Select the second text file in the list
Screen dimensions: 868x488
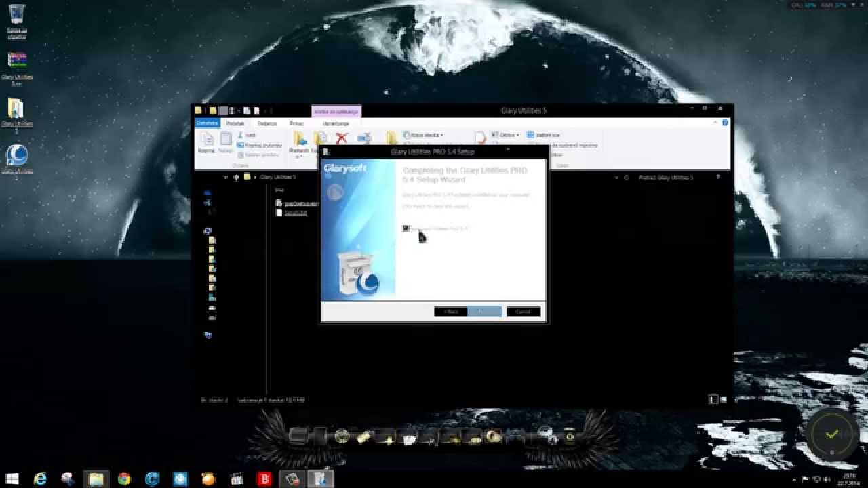[x=291, y=212]
